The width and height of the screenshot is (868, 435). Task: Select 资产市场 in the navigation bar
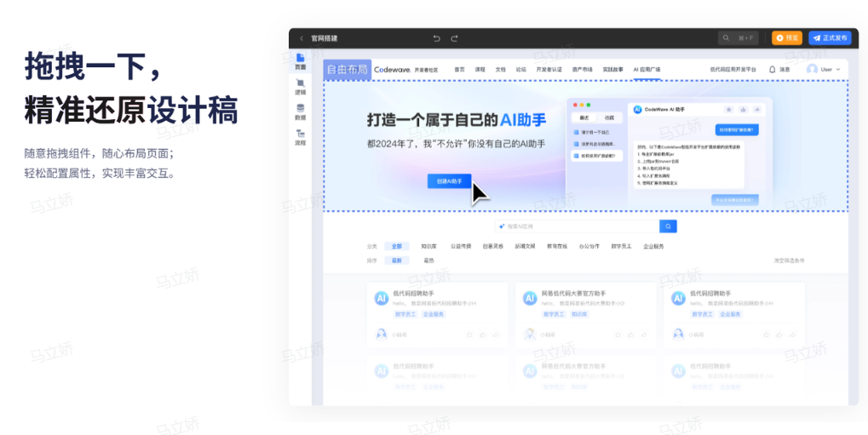(x=583, y=70)
